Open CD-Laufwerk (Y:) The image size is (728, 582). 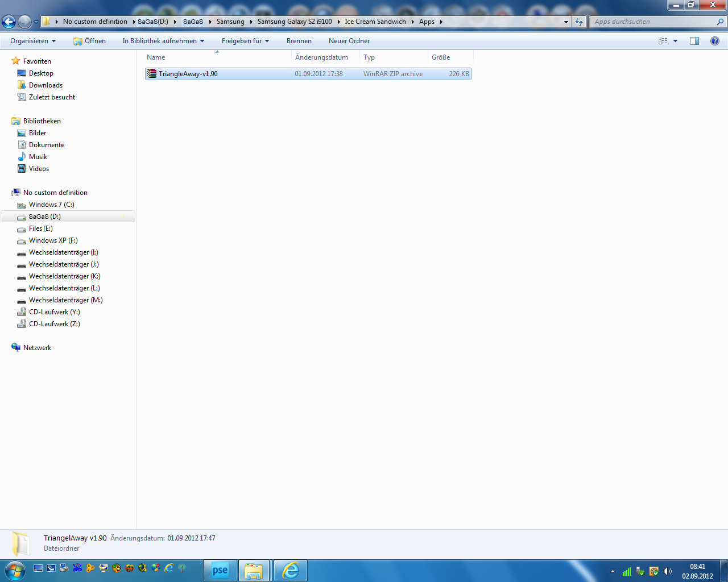tap(54, 312)
